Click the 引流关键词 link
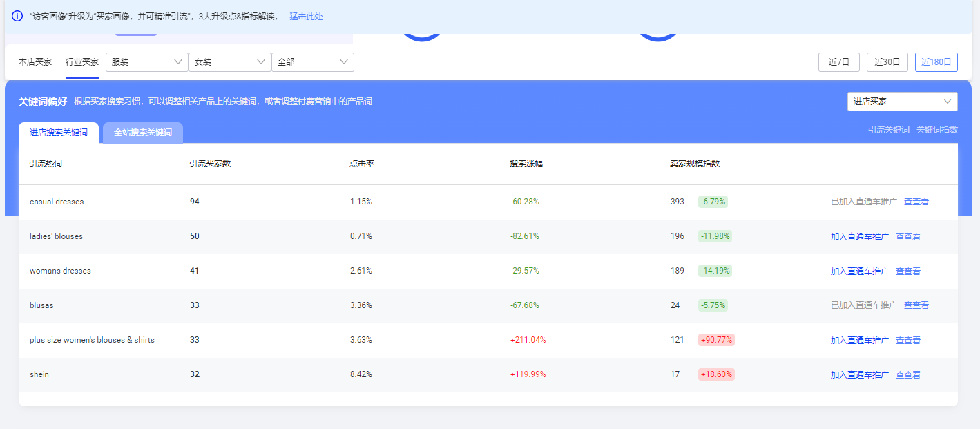This screenshot has width=980, height=429. tap(888, 129)
